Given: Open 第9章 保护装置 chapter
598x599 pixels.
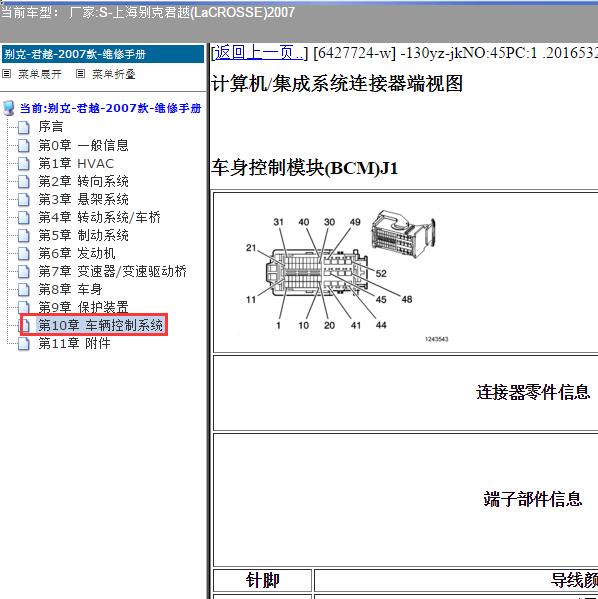Looking at the screenshot, I should [x=83, y=307].
